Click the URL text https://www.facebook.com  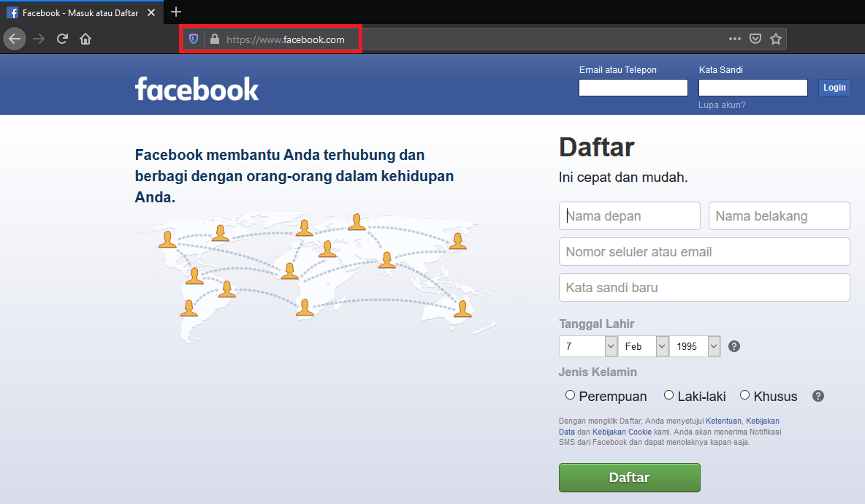pos(285,39)
